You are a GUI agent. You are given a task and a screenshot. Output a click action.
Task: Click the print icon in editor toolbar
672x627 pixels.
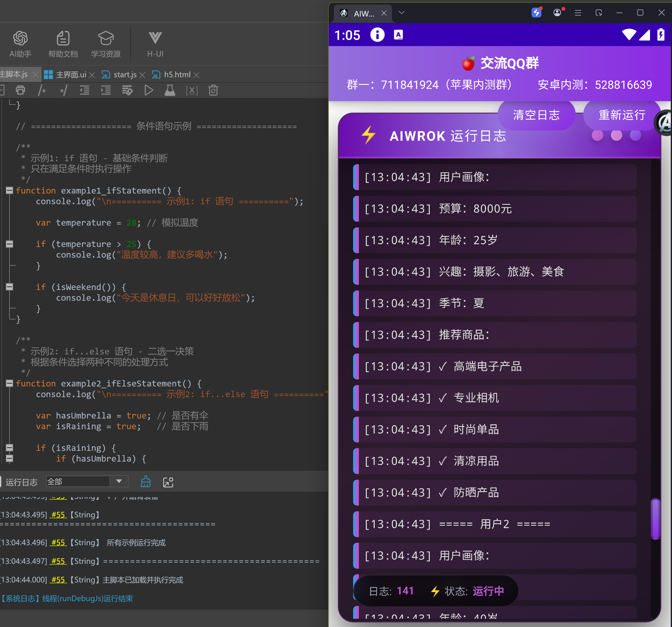click(x=21, y=90)
